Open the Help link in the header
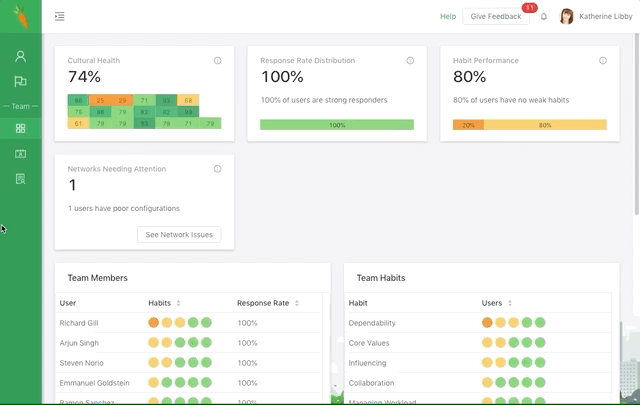The height and width of the screenshot is (405, 640). point(448,17)
